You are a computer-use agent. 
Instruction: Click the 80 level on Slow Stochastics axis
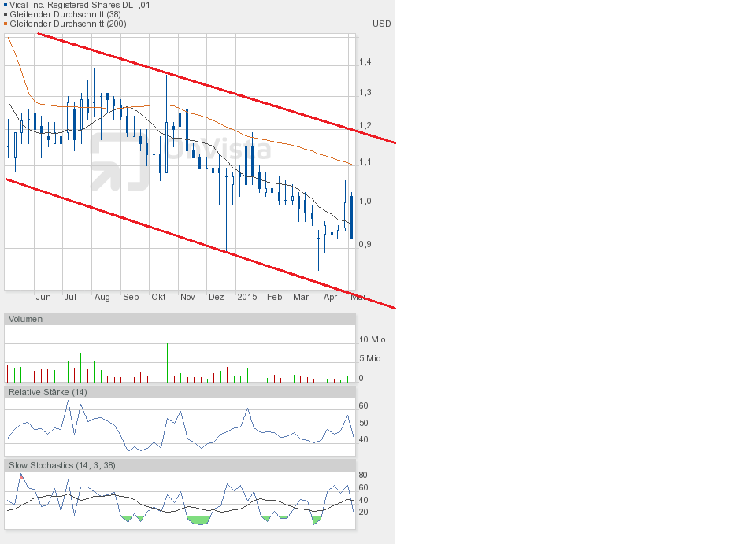tap(363, 475)
